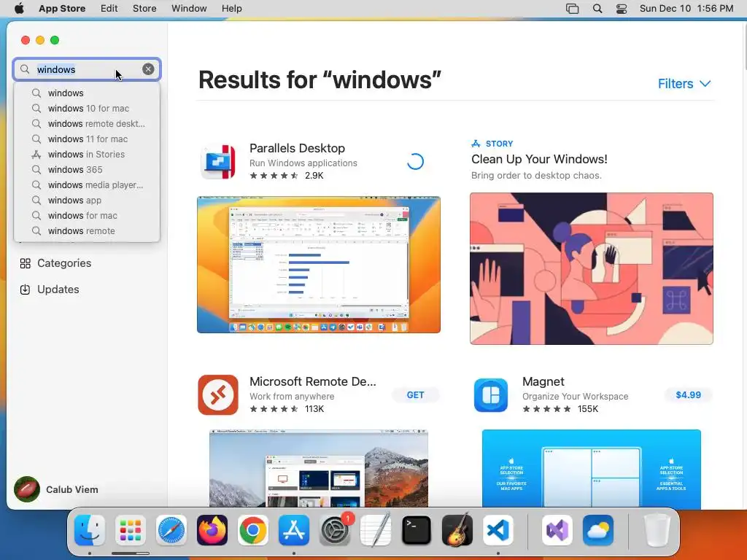Screen dimensions: 747x560
Task: Launch Google Chrome from the Dock
Action: (x=253, y=530)
